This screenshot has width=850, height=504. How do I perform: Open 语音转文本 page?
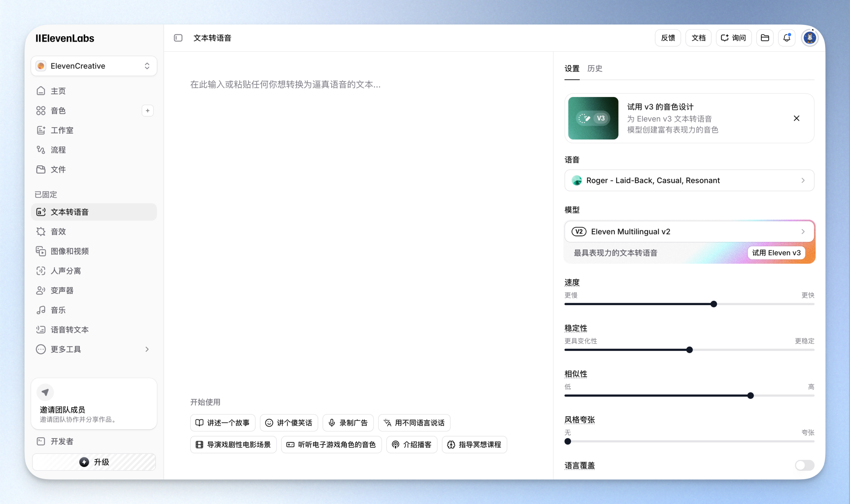pyautogui.click(x=94, y=330)
